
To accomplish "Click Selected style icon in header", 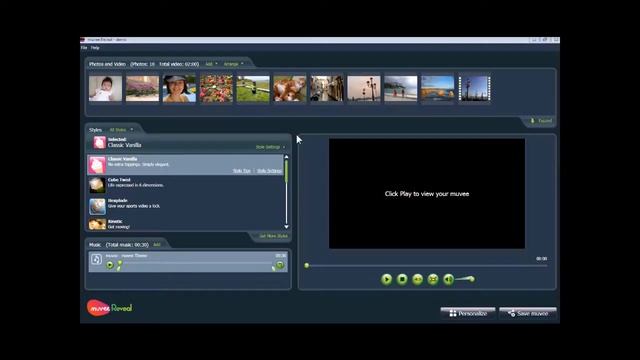I will pos(100,142).
